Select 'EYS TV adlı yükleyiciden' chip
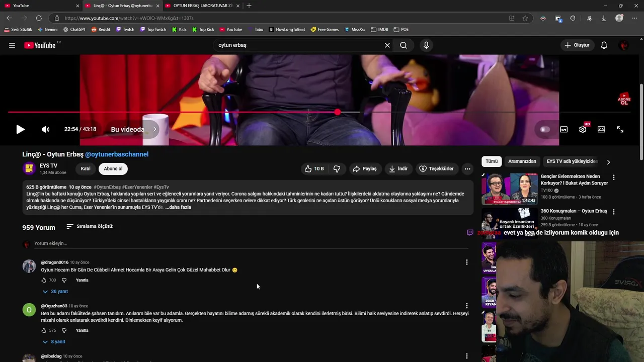The width and height of the screenshot is (644, 362). [572, 161]
